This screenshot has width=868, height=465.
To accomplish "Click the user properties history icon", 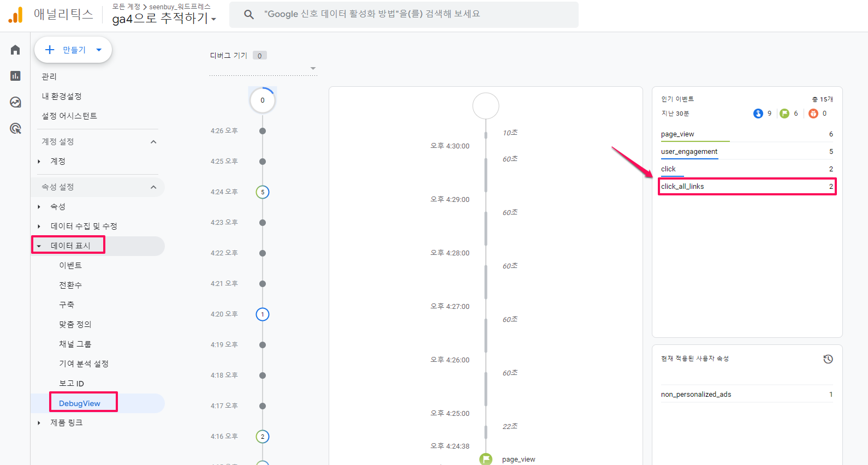I will pos(828,359).
